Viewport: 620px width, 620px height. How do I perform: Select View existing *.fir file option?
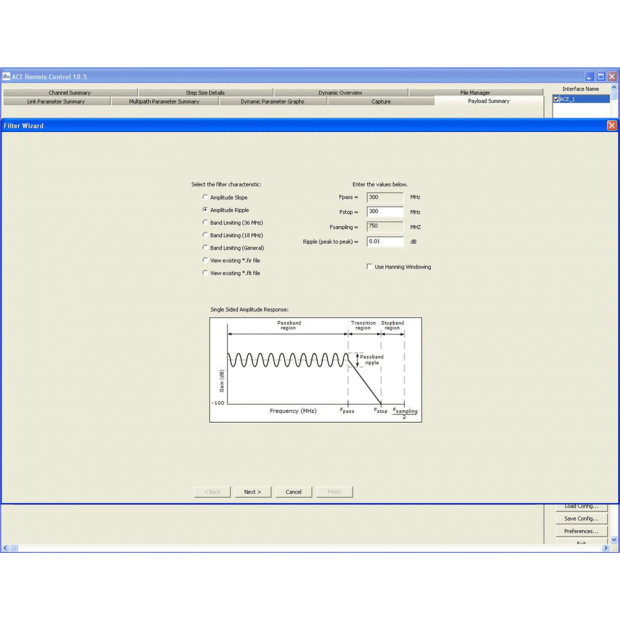point(206,260)
